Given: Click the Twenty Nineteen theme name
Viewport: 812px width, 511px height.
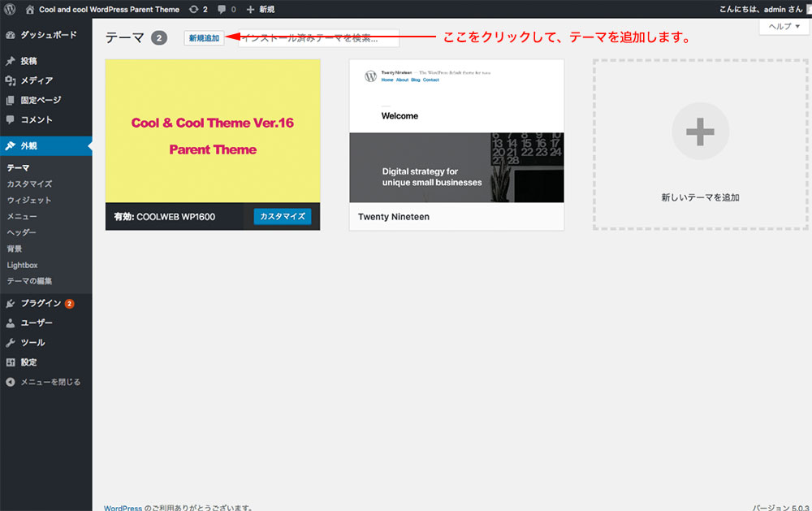Looking at the screenshot, I should click(x=394, y=217).
